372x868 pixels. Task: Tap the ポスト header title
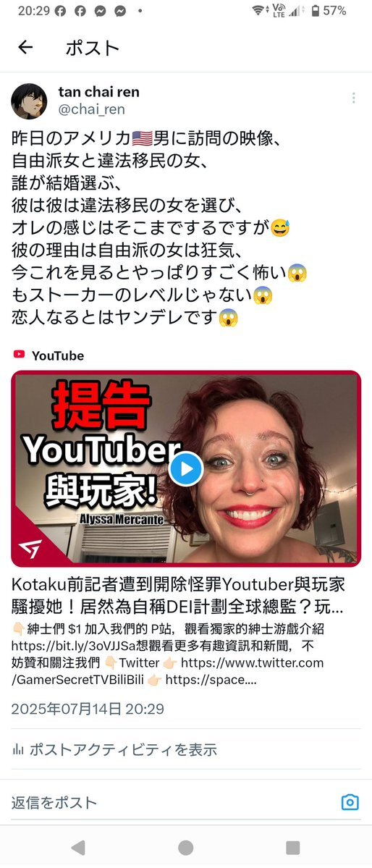click(x=93, y=49)
